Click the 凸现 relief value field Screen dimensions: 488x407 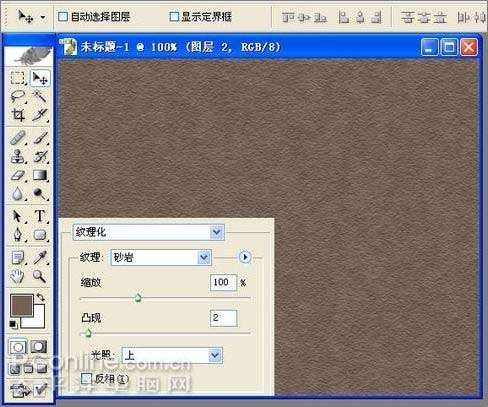(x=223, y=318)
